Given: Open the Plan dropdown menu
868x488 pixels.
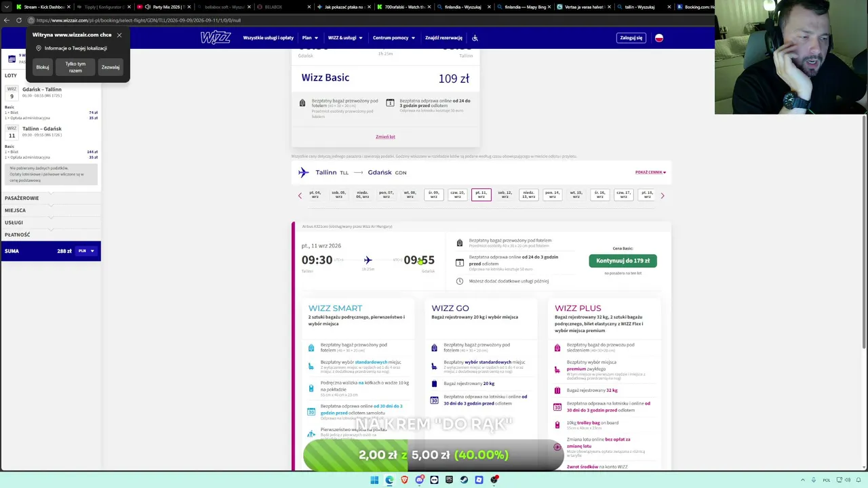Looking at the screenshot, I should point(309,38).
